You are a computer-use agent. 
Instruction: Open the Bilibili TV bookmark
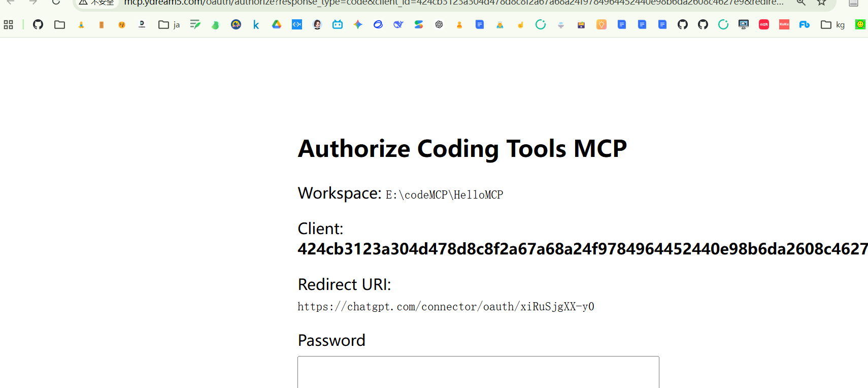[338, 24]
